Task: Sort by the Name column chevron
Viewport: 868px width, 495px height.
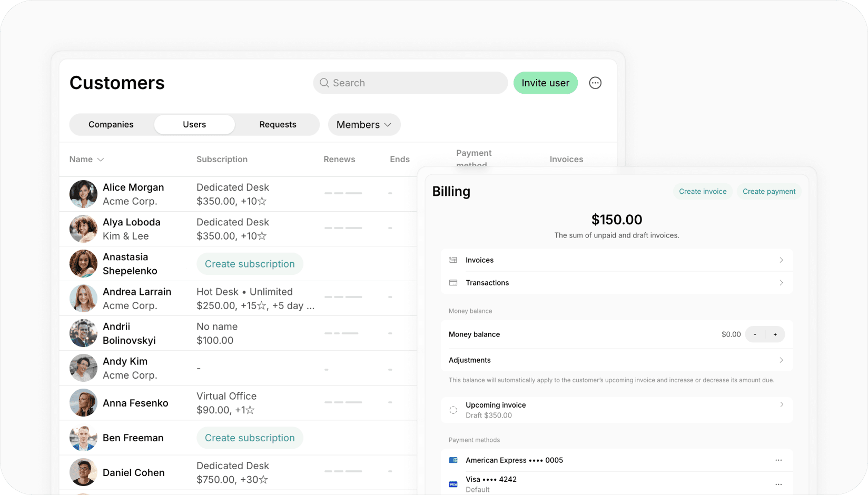Action: pos(101,159)
